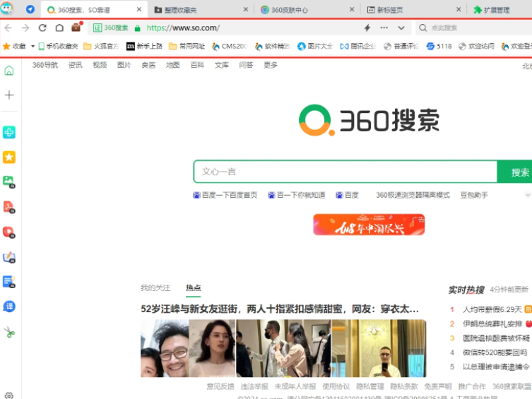The height and width of the screenshot is (399, 532).
Task: Open the browser avatar icon at top-left
Action: (7, 8)
